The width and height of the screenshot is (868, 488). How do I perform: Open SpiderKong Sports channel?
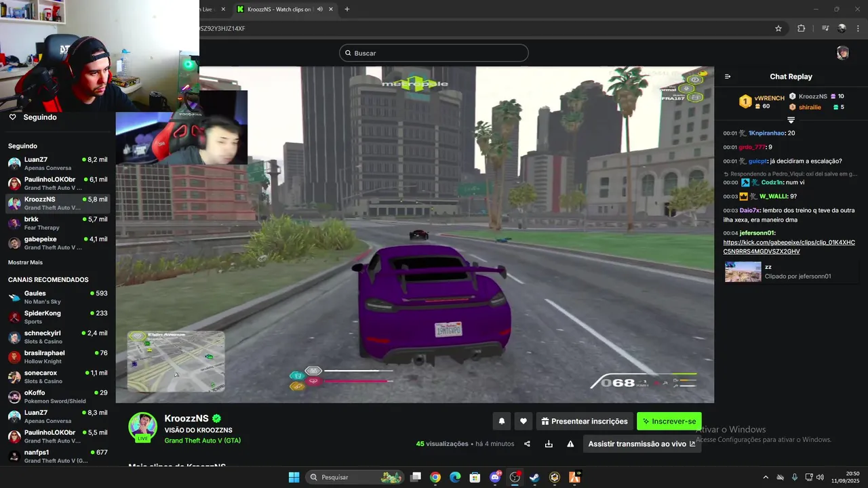[57, 317]
